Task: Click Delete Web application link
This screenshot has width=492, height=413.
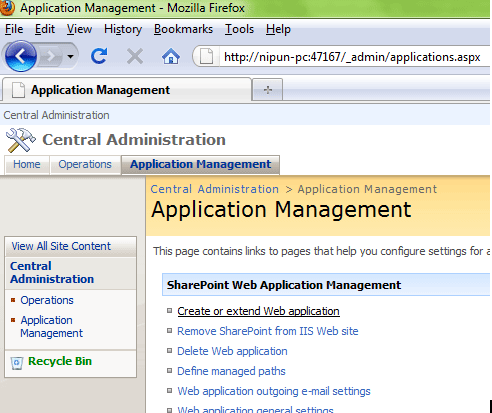Action: (x=232, y=351)
